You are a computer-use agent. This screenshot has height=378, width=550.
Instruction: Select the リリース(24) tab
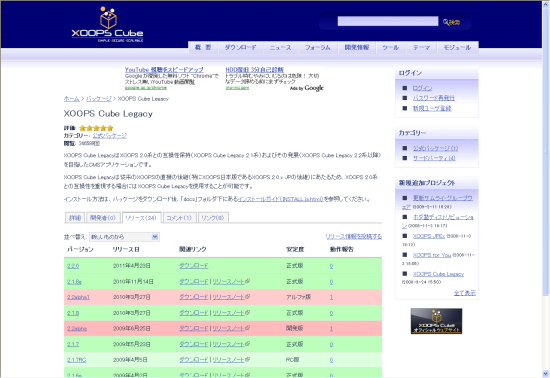tap(141, 218)
